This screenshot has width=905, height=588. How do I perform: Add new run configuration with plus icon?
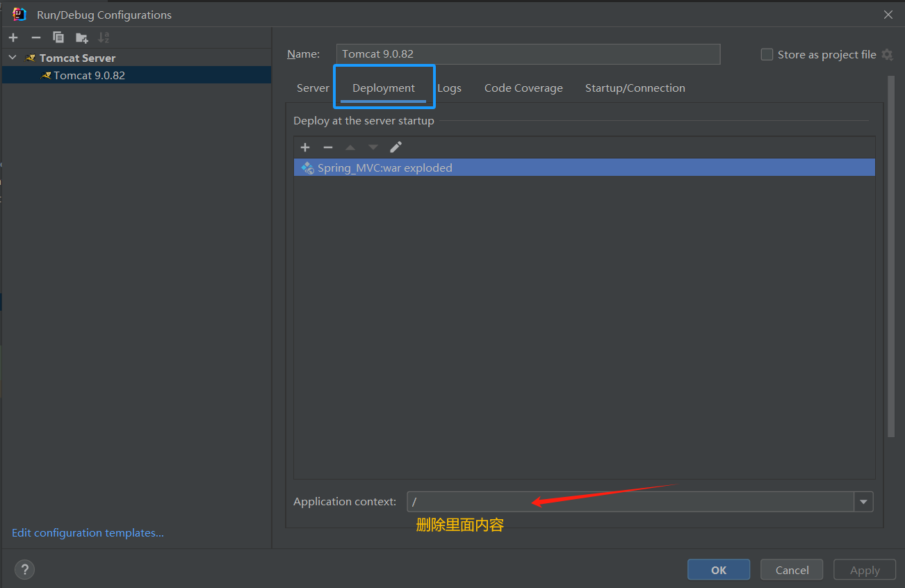(13, 38)
